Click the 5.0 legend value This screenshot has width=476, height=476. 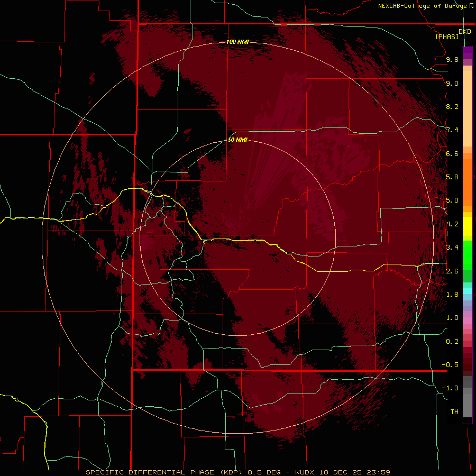click(452, 200)
